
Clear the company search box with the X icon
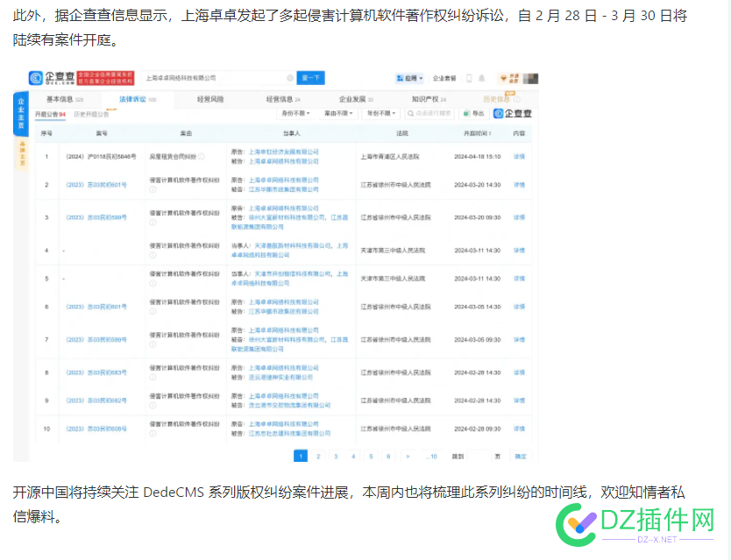tap(290, 78)
